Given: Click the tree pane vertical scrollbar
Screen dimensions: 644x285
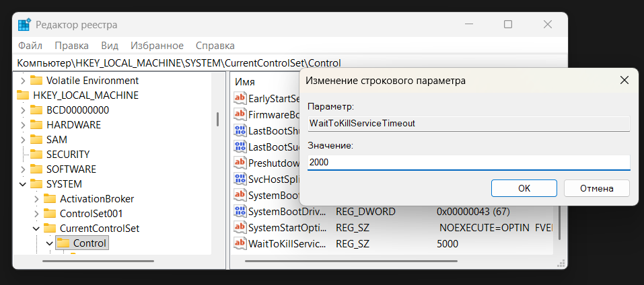Looking at the screenshot, I should tap(217, 120).
